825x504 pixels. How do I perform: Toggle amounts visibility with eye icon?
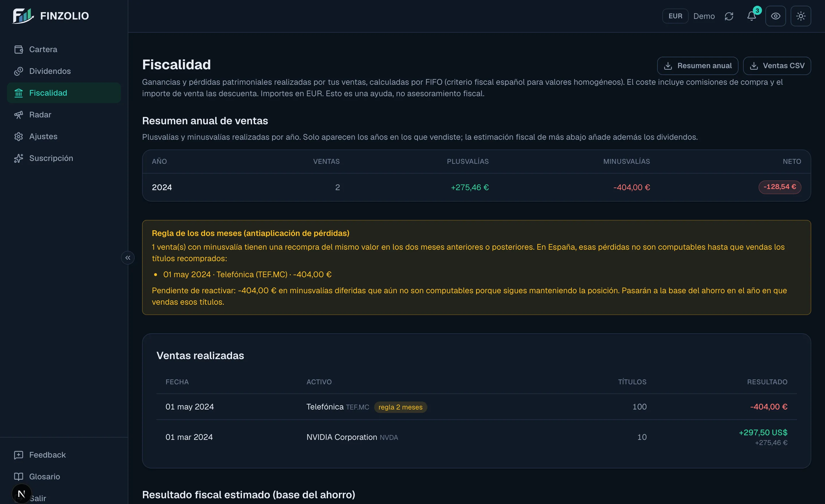775,16
